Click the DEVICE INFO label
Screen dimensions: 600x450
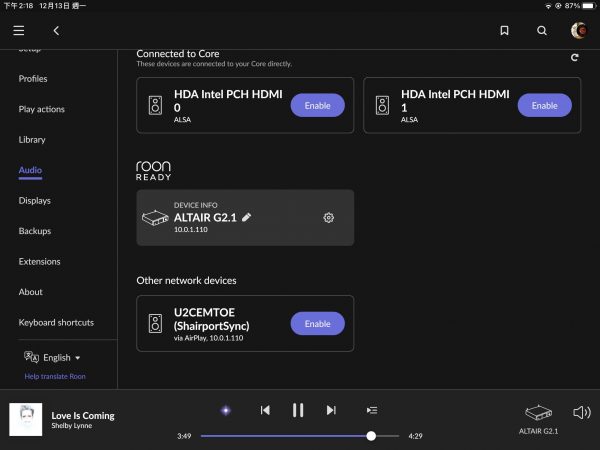(196, 205)
